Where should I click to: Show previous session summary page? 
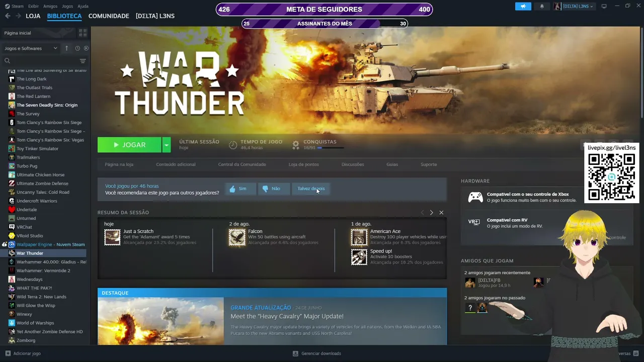point(422,213)
